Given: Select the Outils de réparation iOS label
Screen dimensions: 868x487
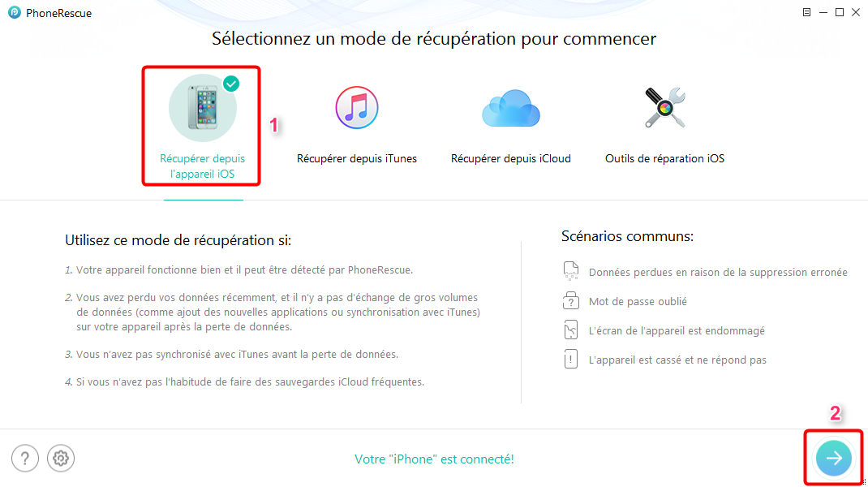Looking at the screenshot, I should [x=664, y=159].
